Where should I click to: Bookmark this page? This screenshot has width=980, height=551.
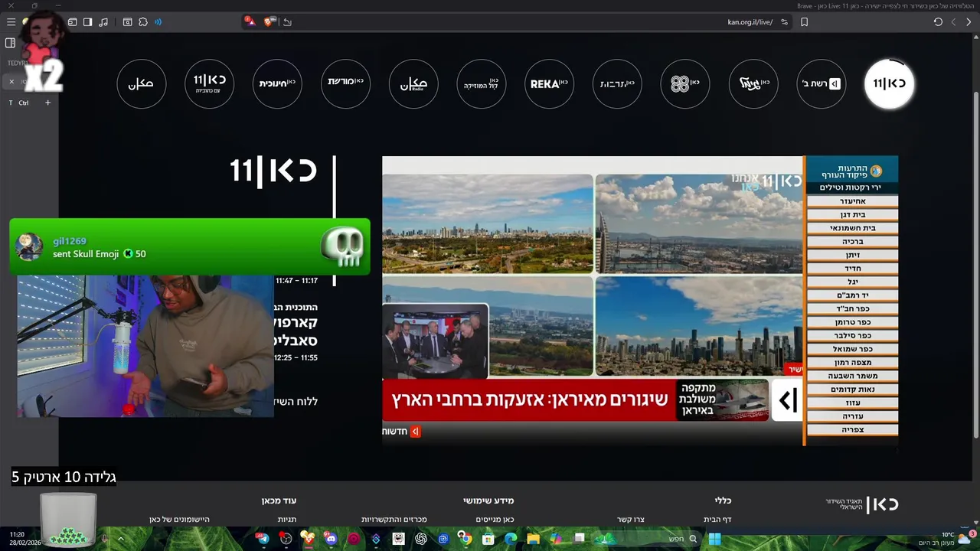(x=804, y=22)
